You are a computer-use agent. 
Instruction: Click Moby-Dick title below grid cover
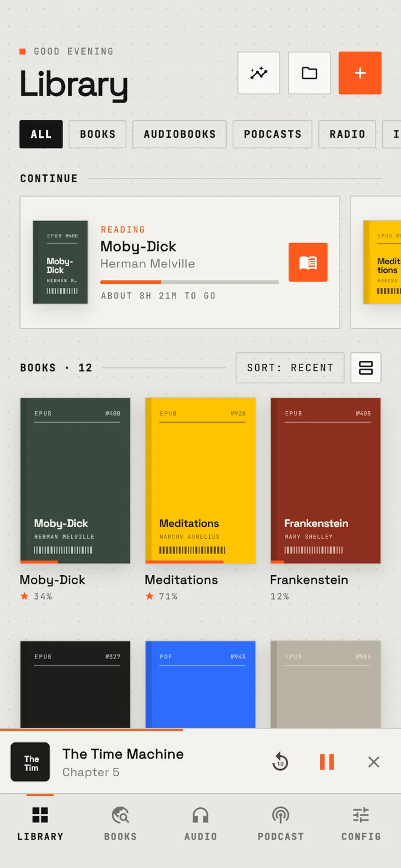53,580
